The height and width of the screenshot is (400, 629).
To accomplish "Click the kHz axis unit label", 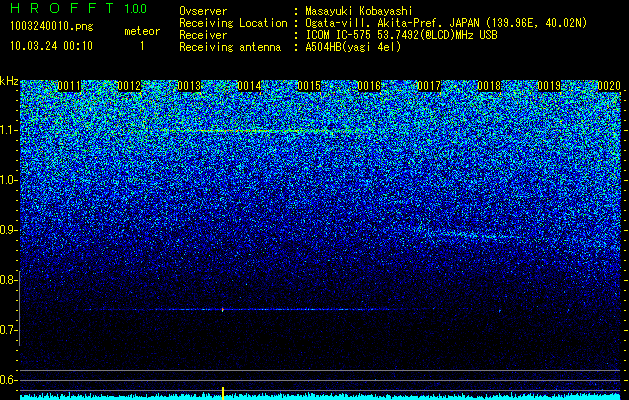I will 9,81.
